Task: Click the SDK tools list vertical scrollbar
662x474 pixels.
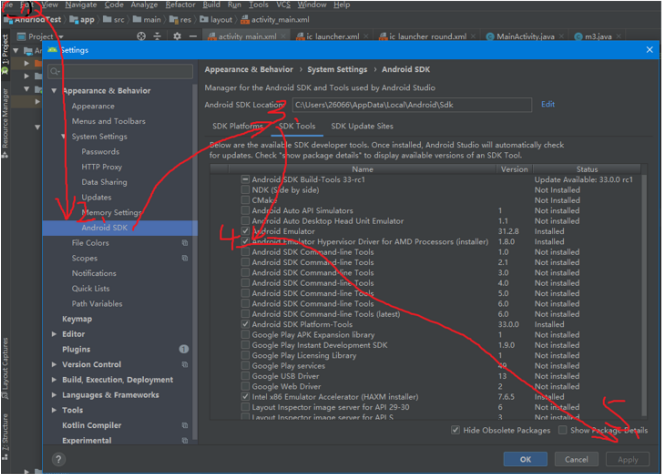Action: click(644, 295)
